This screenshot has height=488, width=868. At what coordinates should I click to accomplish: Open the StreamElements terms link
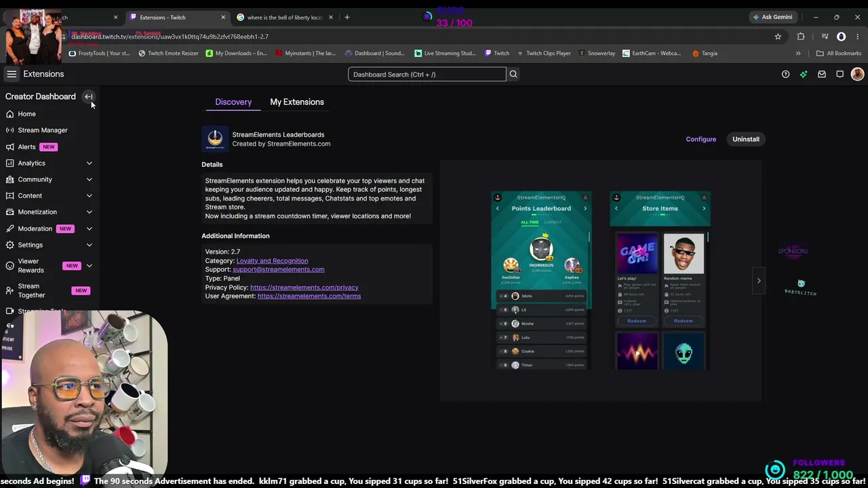(309, 296)
